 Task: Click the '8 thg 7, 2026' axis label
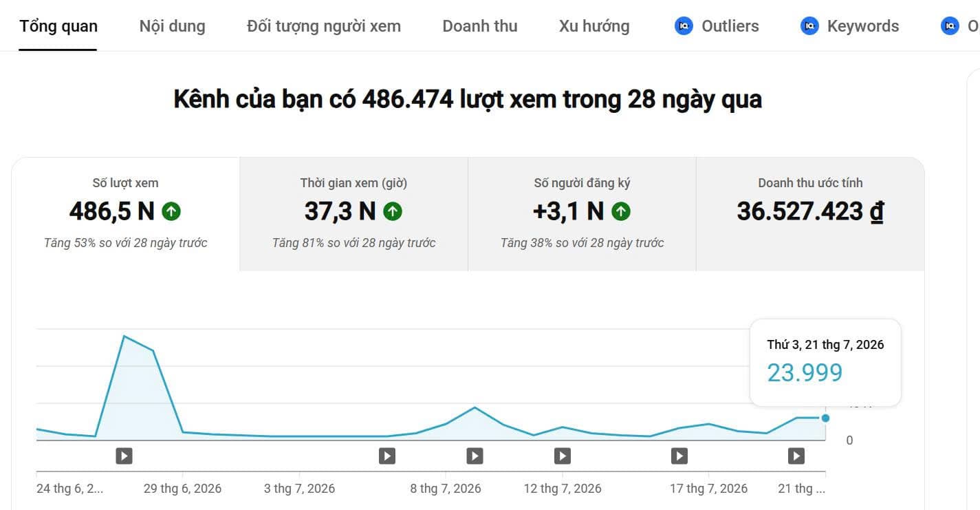tap(446, 489)
